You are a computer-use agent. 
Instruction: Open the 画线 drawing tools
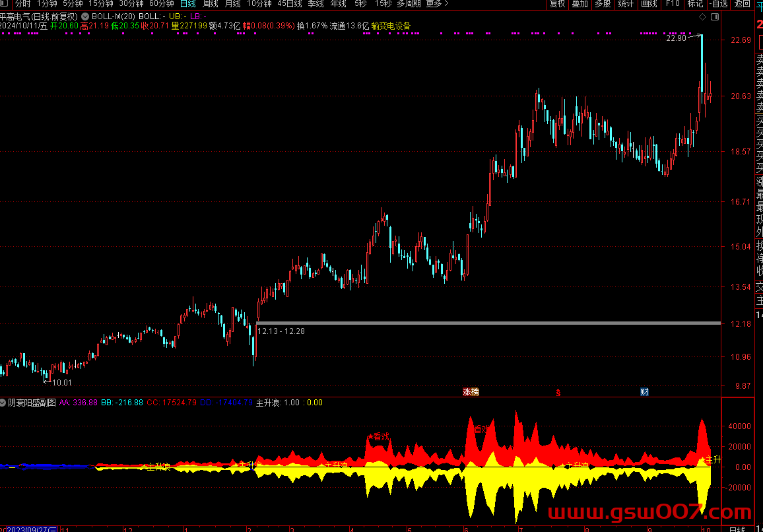point(649,4)
